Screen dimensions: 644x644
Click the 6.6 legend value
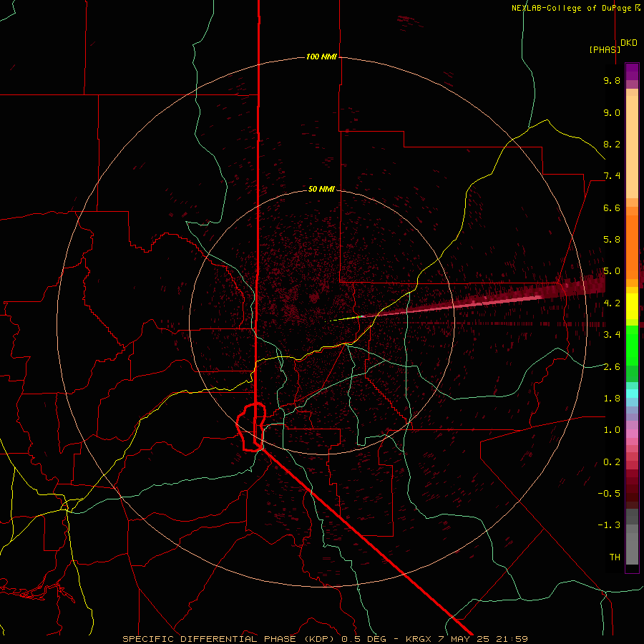point(612,208)
